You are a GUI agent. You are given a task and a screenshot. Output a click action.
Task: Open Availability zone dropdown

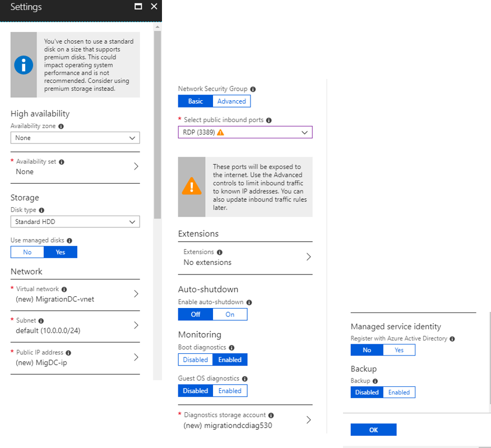pos(75,138)
